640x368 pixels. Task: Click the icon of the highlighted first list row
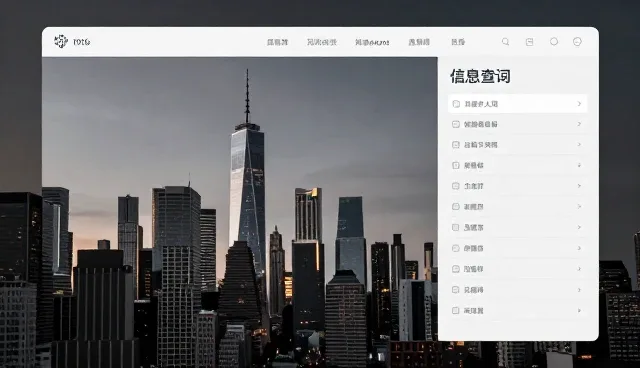456,104
